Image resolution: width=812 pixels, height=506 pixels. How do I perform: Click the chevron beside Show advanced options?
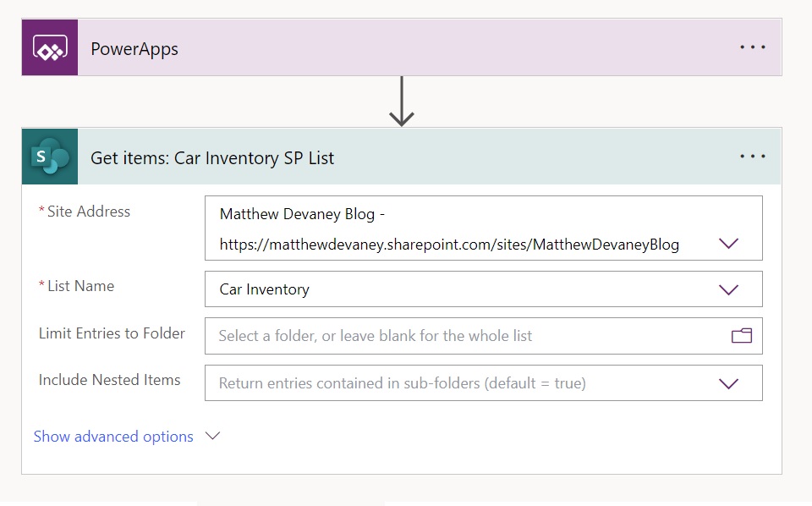coord(212,436)
